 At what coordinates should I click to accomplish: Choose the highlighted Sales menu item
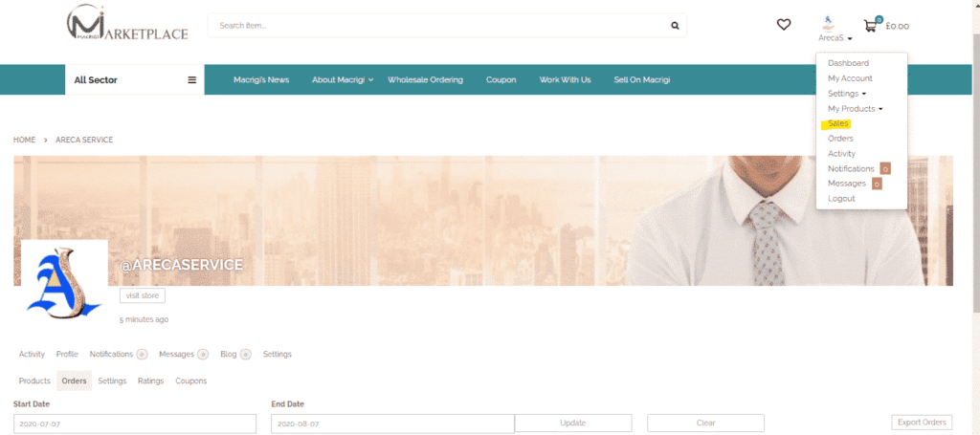tap(838, 123)
